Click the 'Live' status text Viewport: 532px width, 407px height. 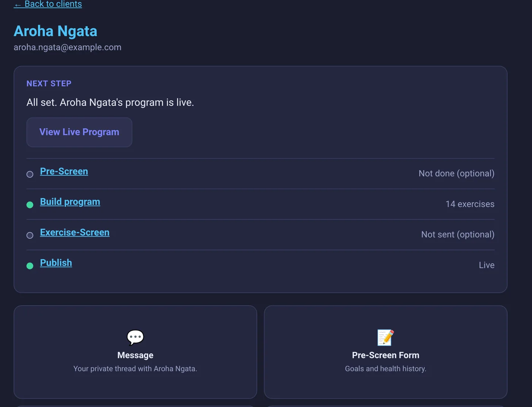[487, 265]
